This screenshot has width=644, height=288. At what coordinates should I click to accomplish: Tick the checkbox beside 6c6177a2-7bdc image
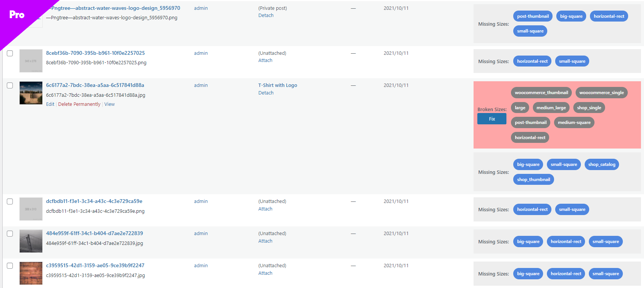[x=10, y=85]
